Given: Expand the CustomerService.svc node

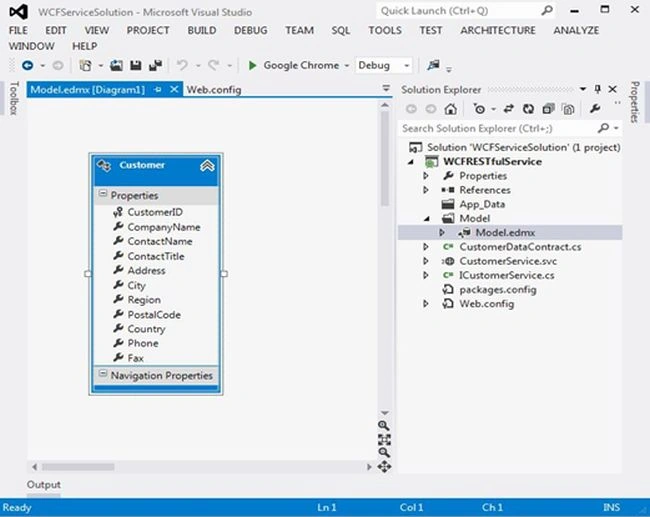Looking at the screenshot, I should 426,261.
